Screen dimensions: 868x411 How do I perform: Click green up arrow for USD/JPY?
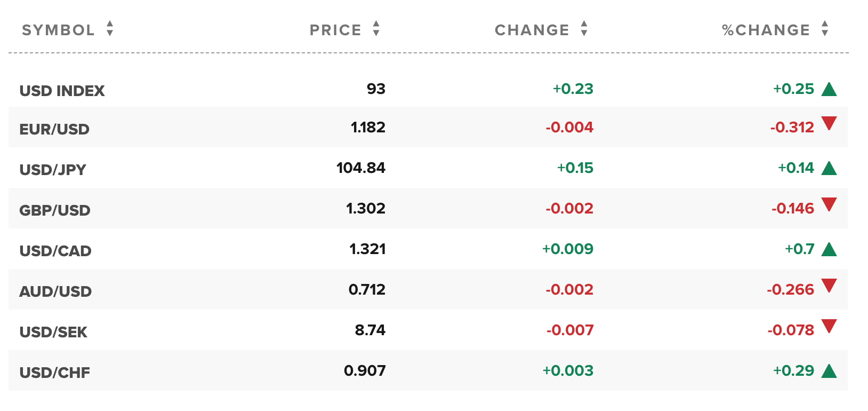[829, 168]
